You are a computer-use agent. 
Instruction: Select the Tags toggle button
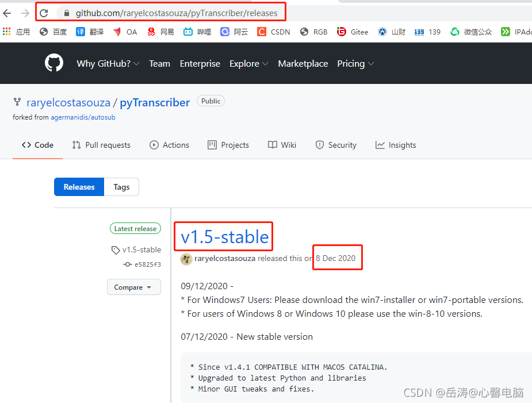coord(121,187)
